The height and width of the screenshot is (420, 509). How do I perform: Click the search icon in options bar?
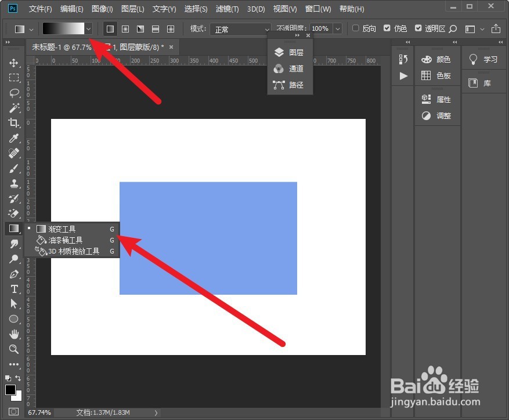pyautogui.click(x=453, y=29)
